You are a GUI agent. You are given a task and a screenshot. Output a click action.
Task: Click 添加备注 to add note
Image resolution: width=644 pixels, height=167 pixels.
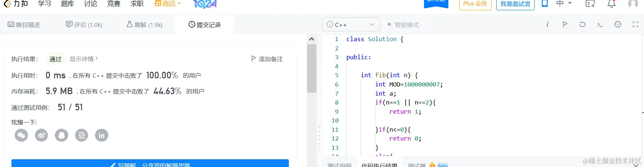click(267, 59)
